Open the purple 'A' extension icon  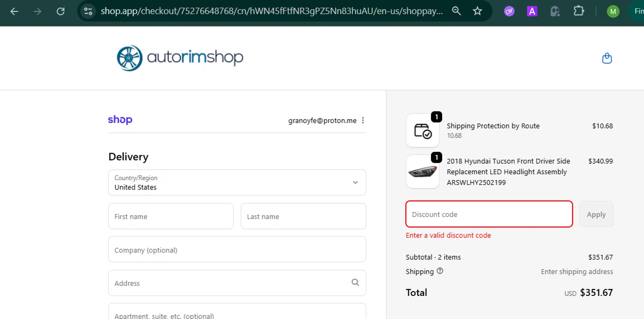coord(532,12)
